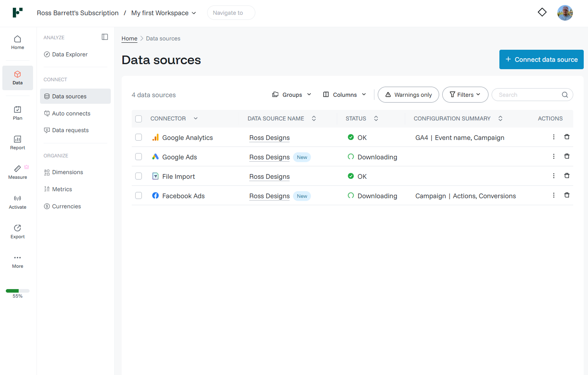Check the Facebook Ads row checkbox
The image size is (588, 375).
click(x=139, y=195)
